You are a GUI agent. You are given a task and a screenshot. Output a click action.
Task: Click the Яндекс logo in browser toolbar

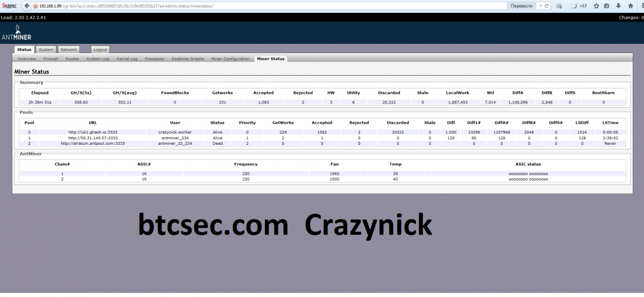click(x=9, y=6)
